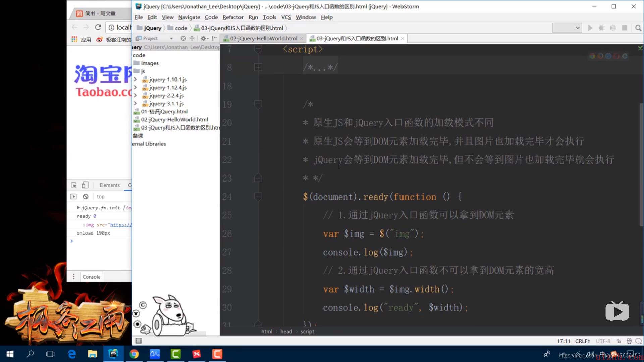This screenshot has height=362, width=644.
Task: Toggle console sidebar icon in DevTools
Action: (73, 196)
